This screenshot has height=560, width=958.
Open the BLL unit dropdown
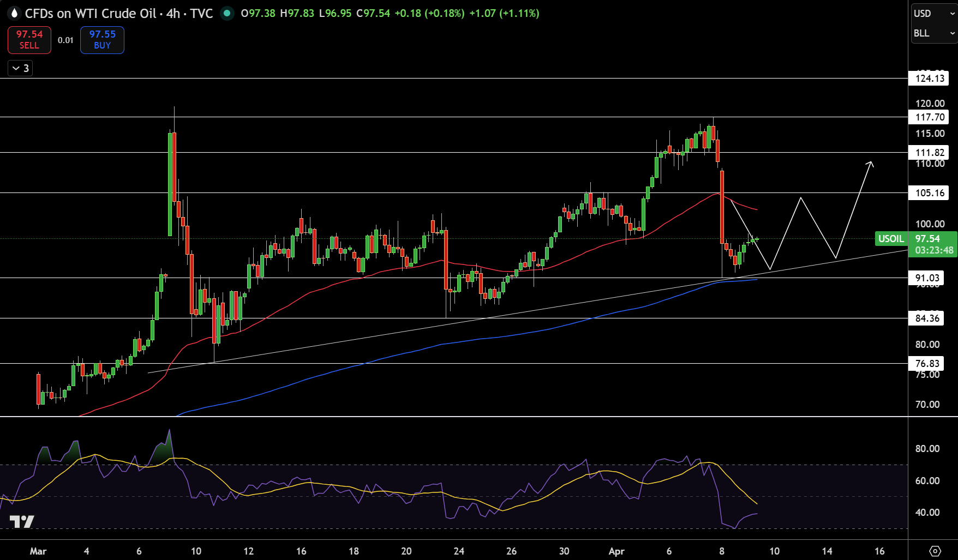(933, 33)
